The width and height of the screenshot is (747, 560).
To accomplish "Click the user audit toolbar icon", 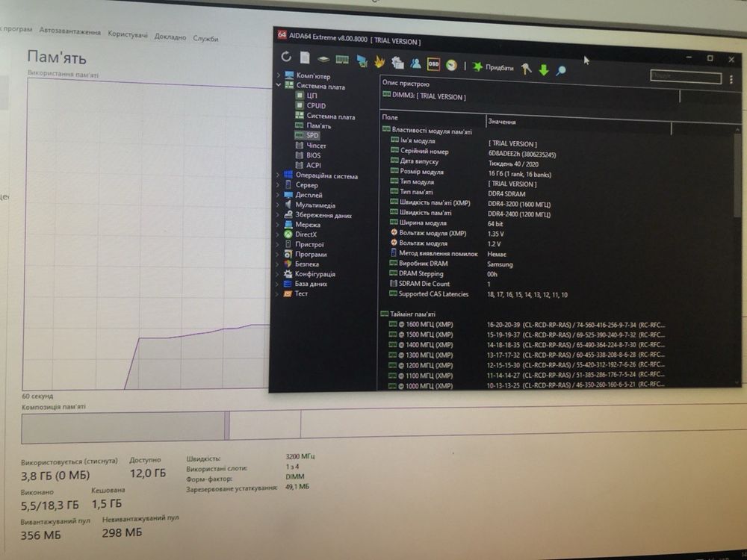I will [x=415, y=63].
